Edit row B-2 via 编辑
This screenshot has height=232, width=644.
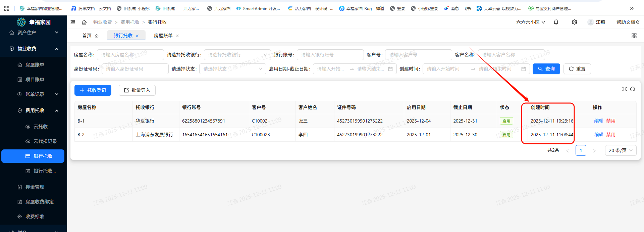(x=599, y=135)
